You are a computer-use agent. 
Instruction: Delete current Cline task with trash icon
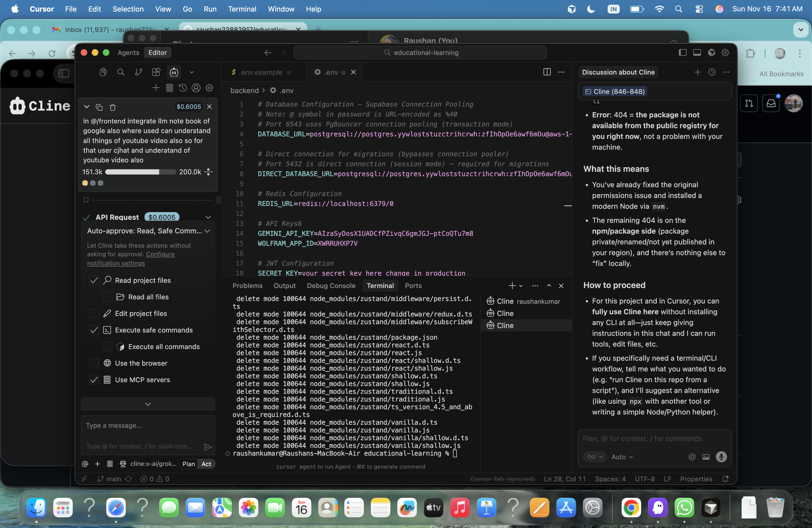[x=113, y=107]
